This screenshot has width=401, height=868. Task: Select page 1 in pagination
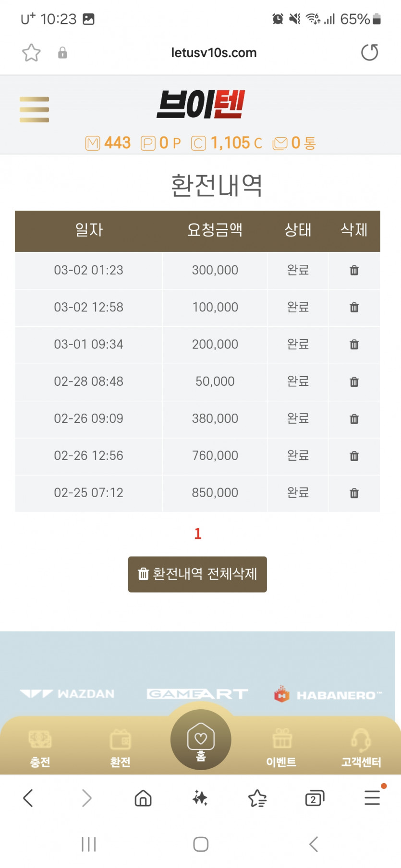(197, 534)
